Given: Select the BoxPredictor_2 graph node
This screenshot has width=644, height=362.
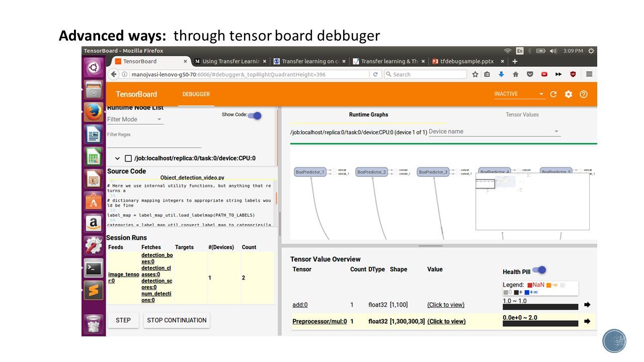Looking at the screenshot, I should pyautogui.click(x=371, y=172).
